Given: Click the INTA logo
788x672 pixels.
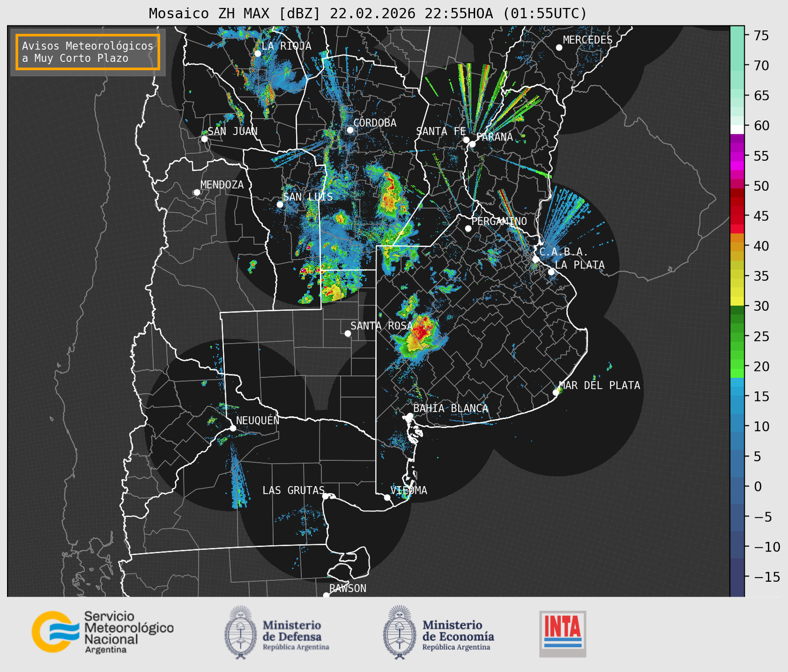Looking at the screenshot, I should [562, 634].
